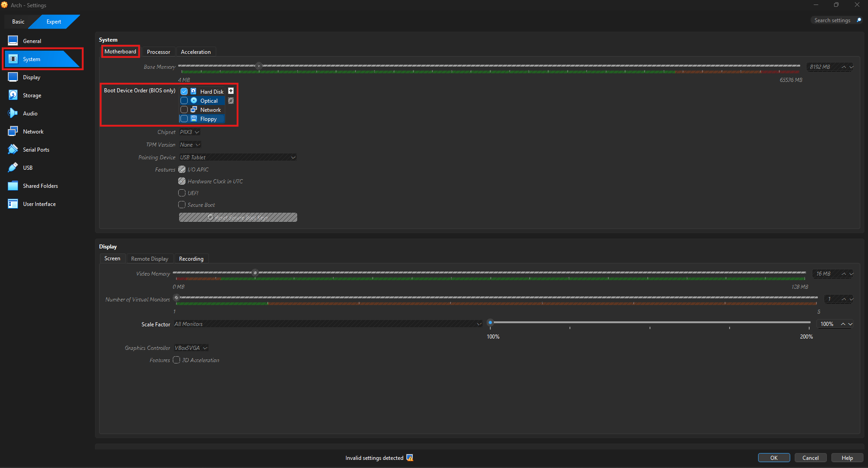Screen dimensions: 868x468
Task: Enable the UEFI checkbox
Action: [x=182, y=193]
